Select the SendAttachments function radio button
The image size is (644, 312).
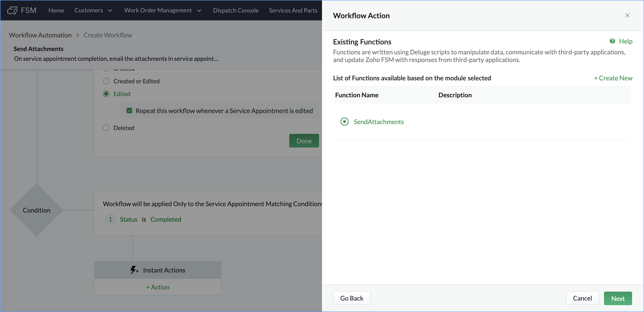(x=344, y=122)
